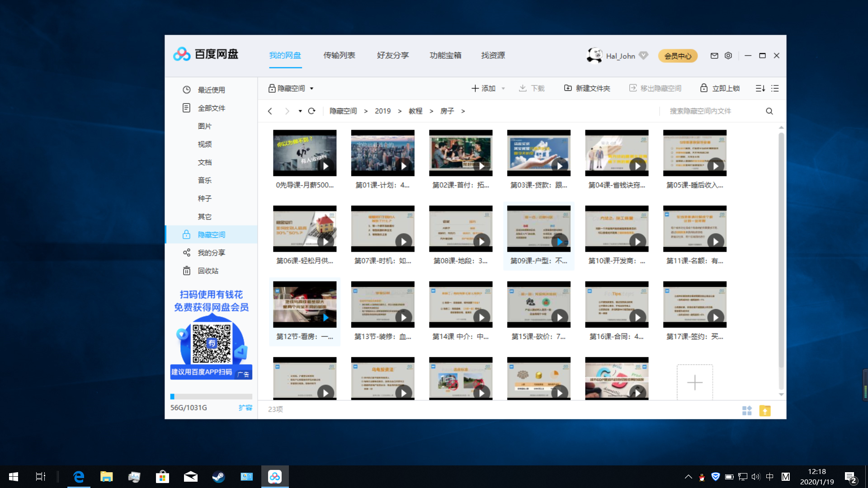
Task: Click the 扩容 expand storage link
Action: (x=245, y=407)
